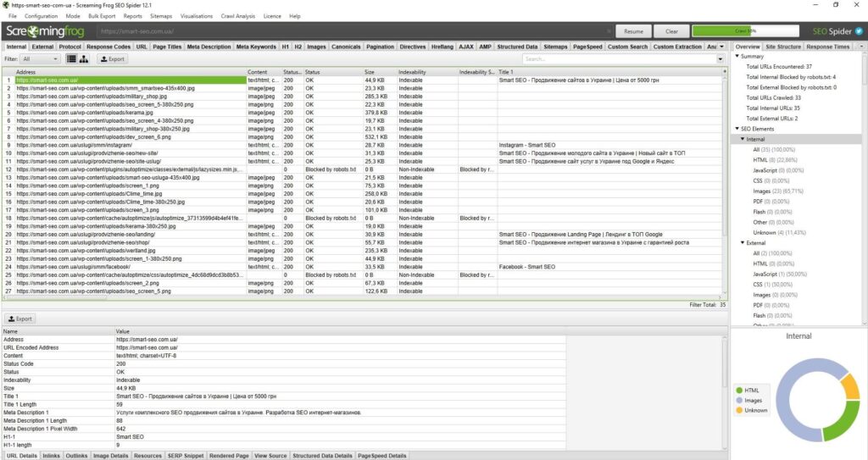Select Unknown (4) under Internal
Viewport: 868px width, 460px height.
pyautogui.click(x=779, y=232)
